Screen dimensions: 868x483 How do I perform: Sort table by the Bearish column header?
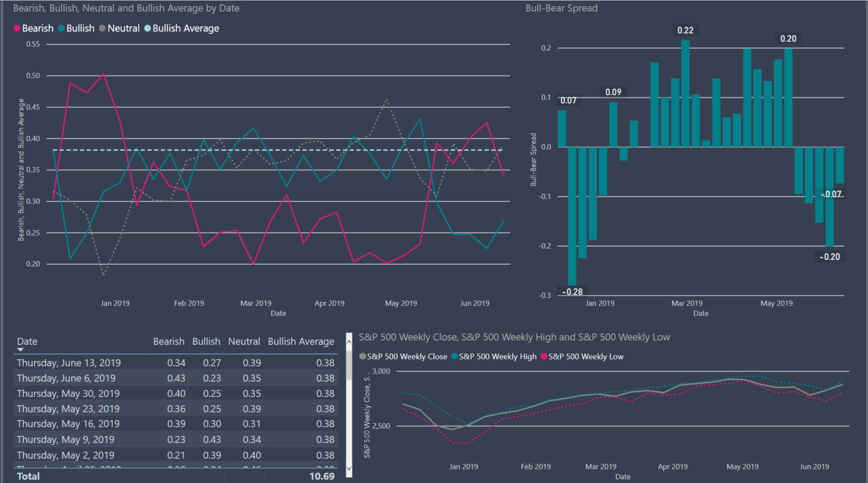click(x=169, y=342)
